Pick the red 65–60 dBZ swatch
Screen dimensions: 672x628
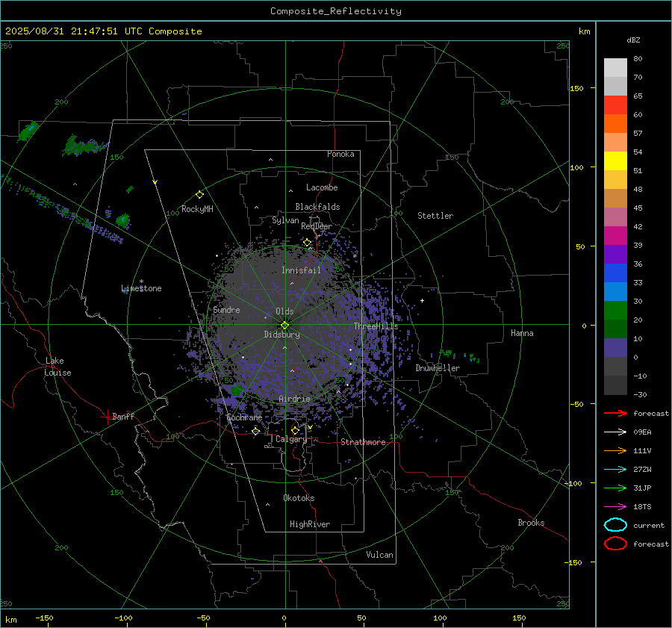coord(615,105)
